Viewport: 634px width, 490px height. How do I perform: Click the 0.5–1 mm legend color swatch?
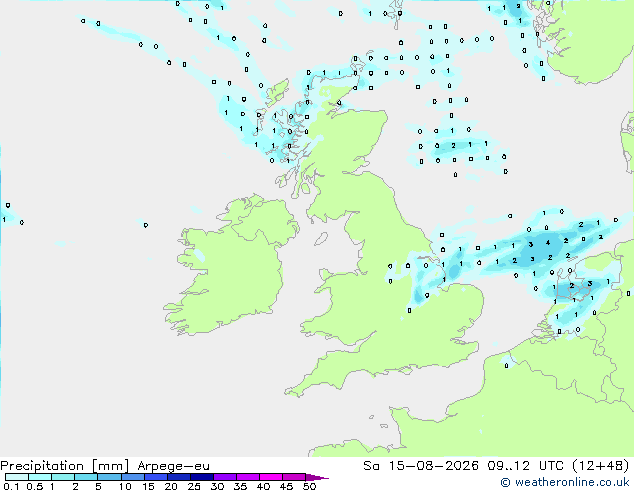tap(40, 477)
